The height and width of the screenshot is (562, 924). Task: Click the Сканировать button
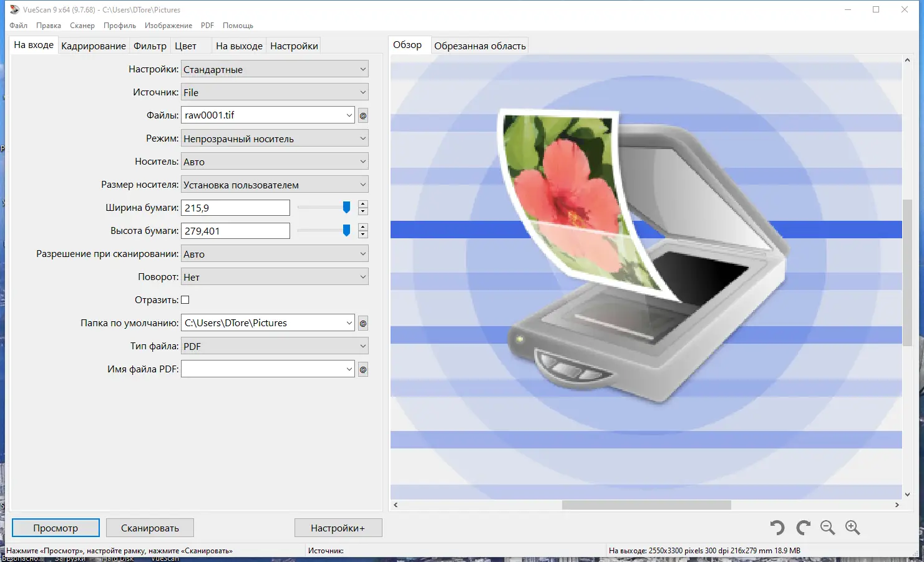tap(150, 528)
